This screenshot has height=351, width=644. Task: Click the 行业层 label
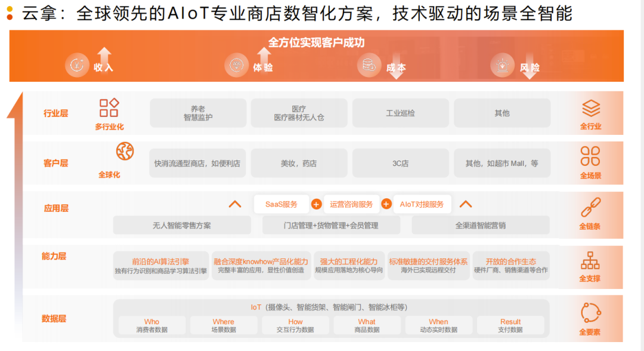(x=56, y=113)
